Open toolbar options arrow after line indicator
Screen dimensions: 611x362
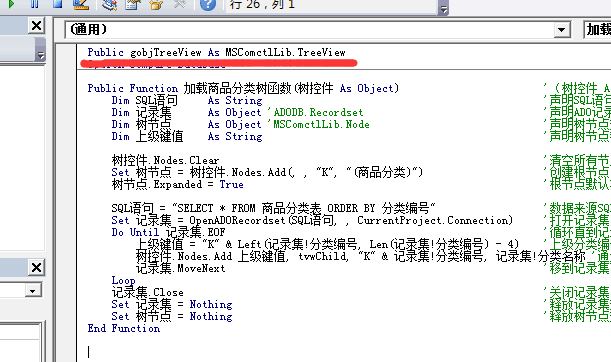point(443,9)
